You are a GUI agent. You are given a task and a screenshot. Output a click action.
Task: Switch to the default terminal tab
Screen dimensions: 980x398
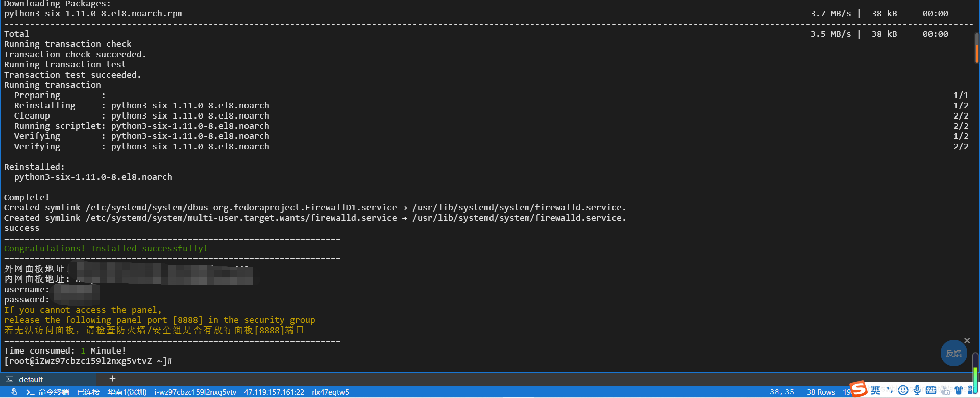48,379
